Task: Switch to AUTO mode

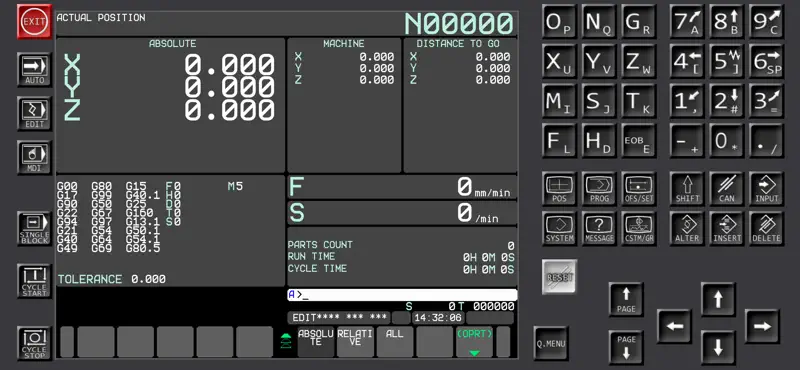Action: point(35,69)
